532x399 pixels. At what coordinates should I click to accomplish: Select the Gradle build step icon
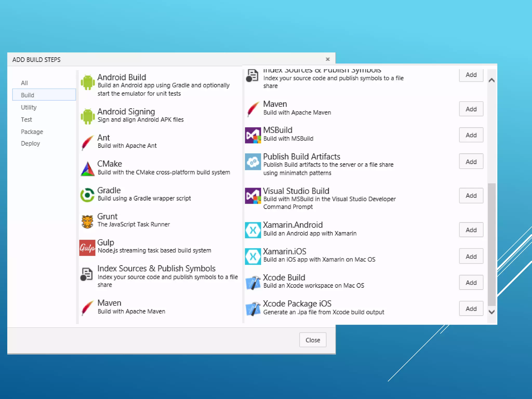[x=88, y=195]
